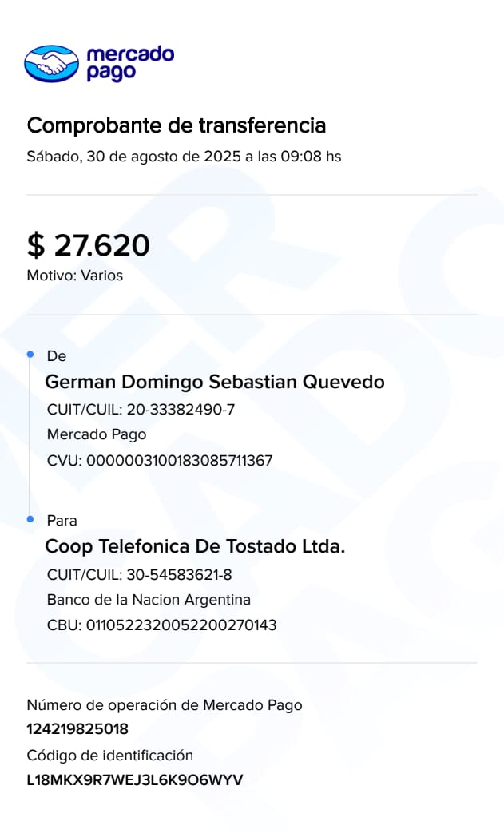Click the blue bullet beside Para

[x=30, y=519]
